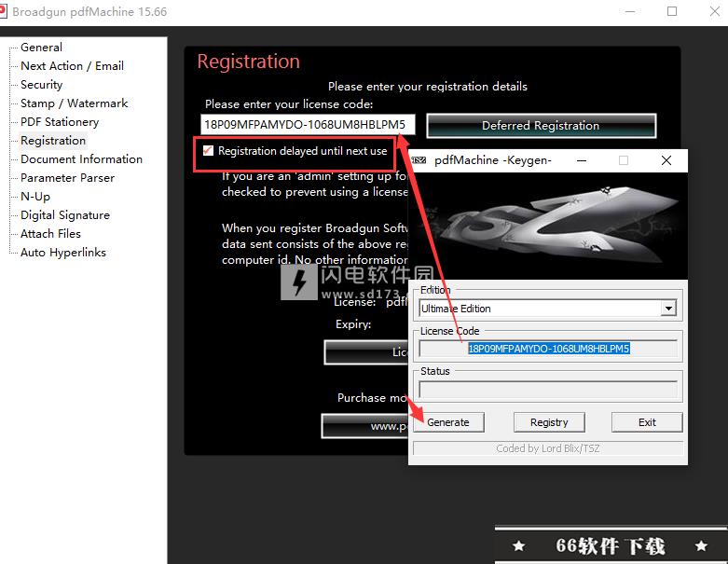
Task: Click the Ultimate Edition combo box
Action: tap(547, 309)
